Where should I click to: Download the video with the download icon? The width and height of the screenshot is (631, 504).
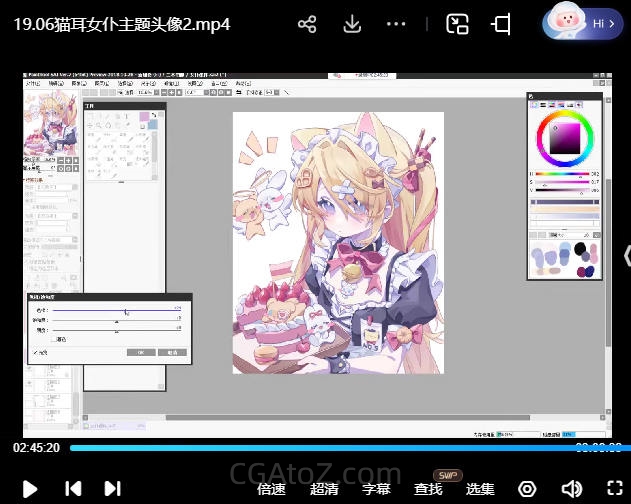[x=352, y=24]
